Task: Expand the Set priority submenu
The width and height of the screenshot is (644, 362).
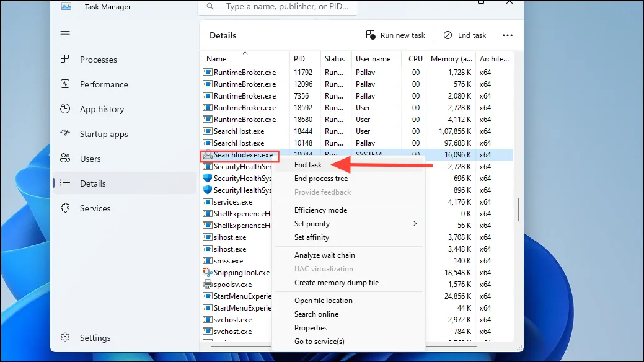Action: coord(415,224)
